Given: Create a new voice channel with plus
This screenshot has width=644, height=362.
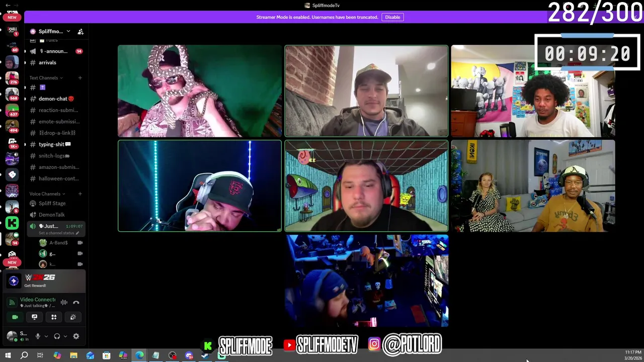Looking at the screenshot, I should (x=80, y=194).
